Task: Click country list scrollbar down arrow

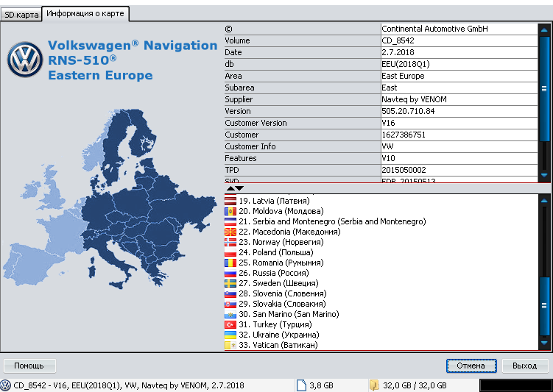Action: coord(544,342)
